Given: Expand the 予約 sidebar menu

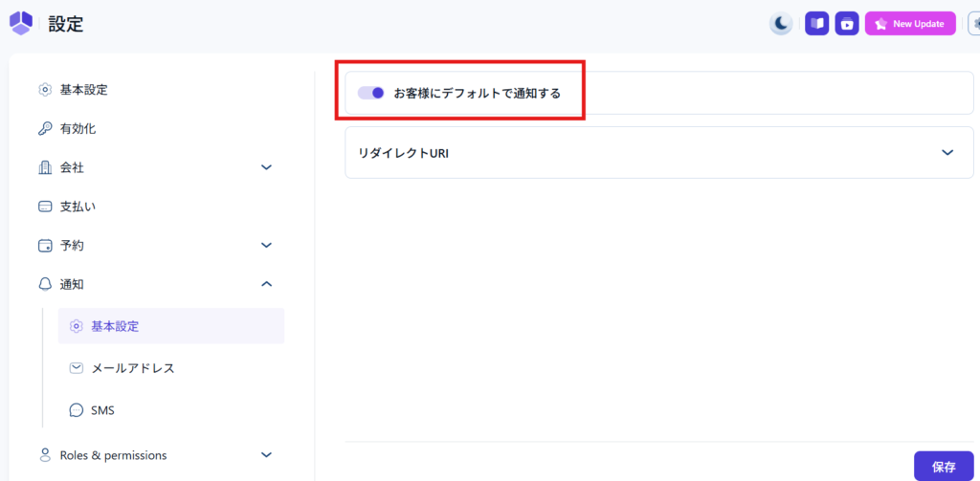Looking at the screenshot, I should [x=267, y=245].
